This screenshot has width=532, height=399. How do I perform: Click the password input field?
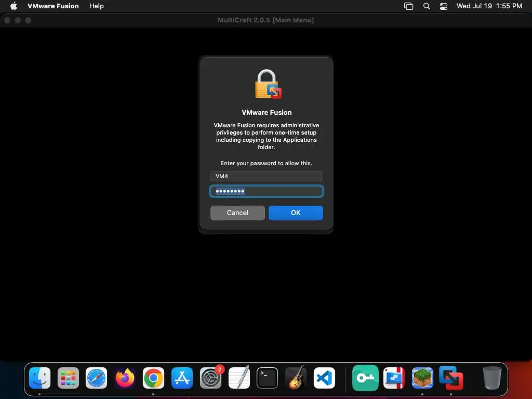point(267,191)
